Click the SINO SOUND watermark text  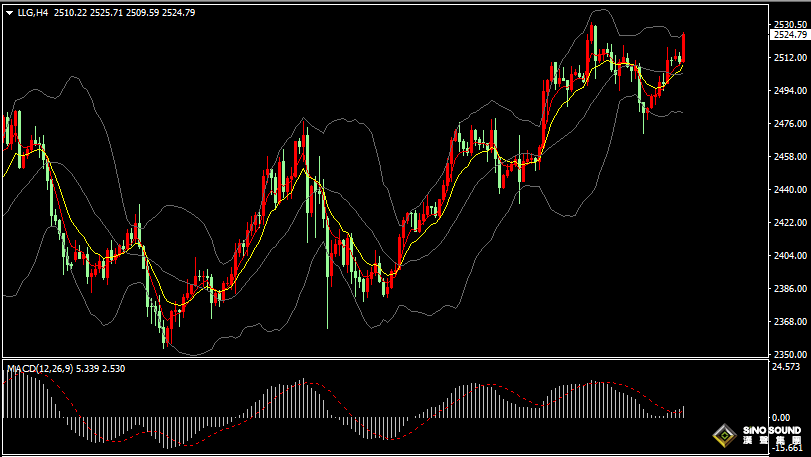771,431
